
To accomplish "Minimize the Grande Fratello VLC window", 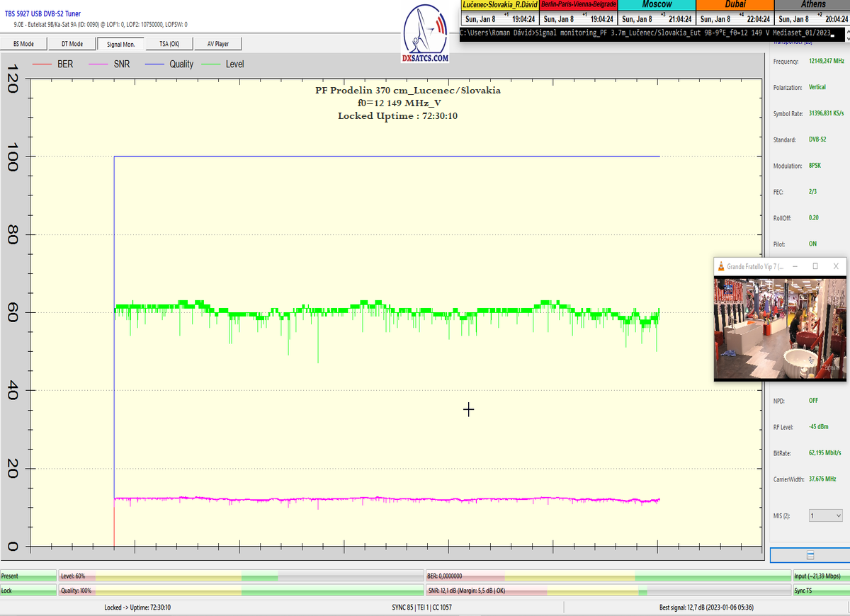I will pyautogui.click(x=794, y=266).
